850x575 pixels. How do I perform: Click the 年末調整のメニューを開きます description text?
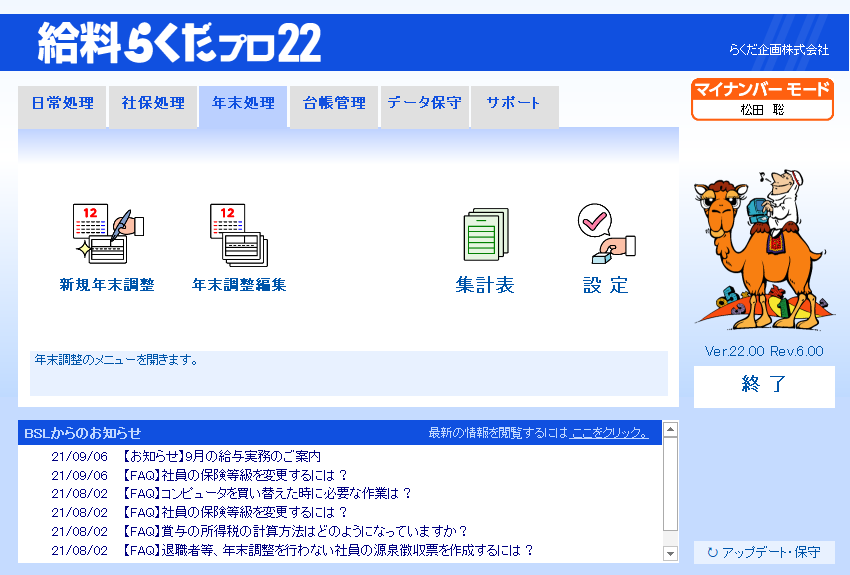pyautogui.click(x=116, y=359)
